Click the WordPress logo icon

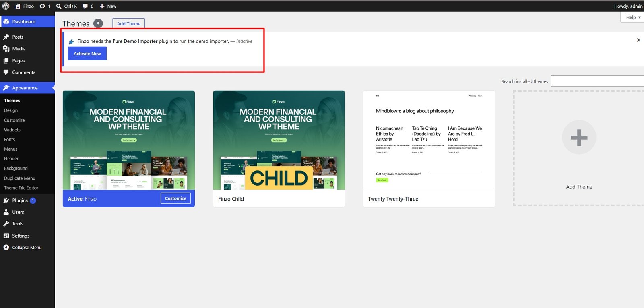[x=6, y=6]
